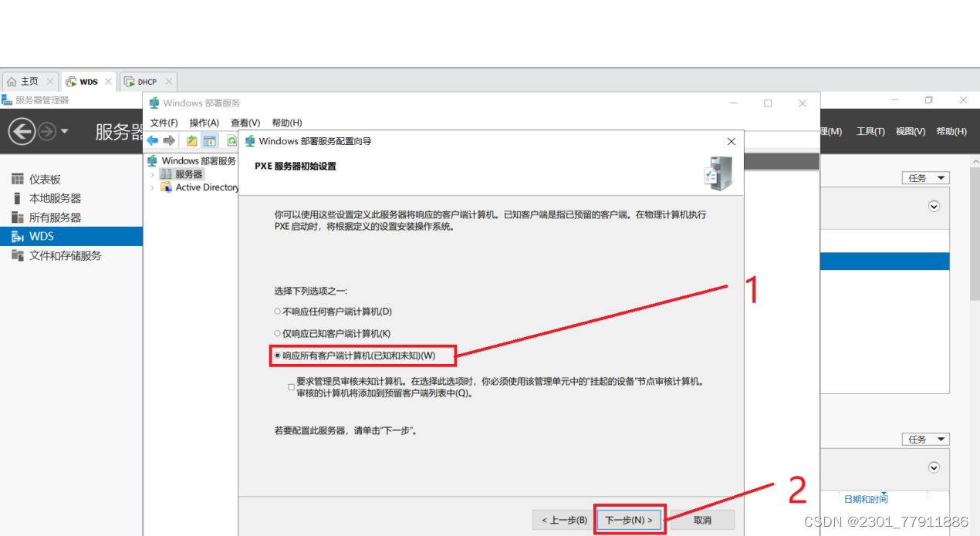Viewport: 980px width, 536px height.
Task: Open lower 任务 dropdown in Server Manager
Action: coord(926,439)
